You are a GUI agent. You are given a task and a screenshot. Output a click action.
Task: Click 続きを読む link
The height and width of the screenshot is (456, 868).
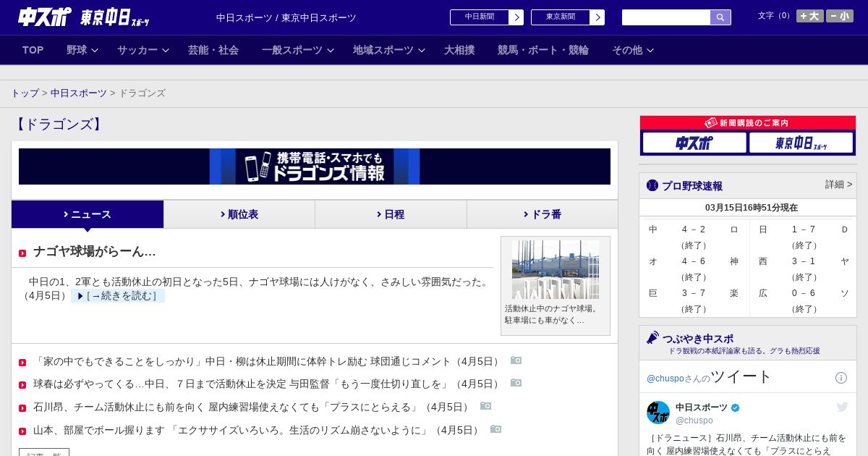[x=118, y=296]
